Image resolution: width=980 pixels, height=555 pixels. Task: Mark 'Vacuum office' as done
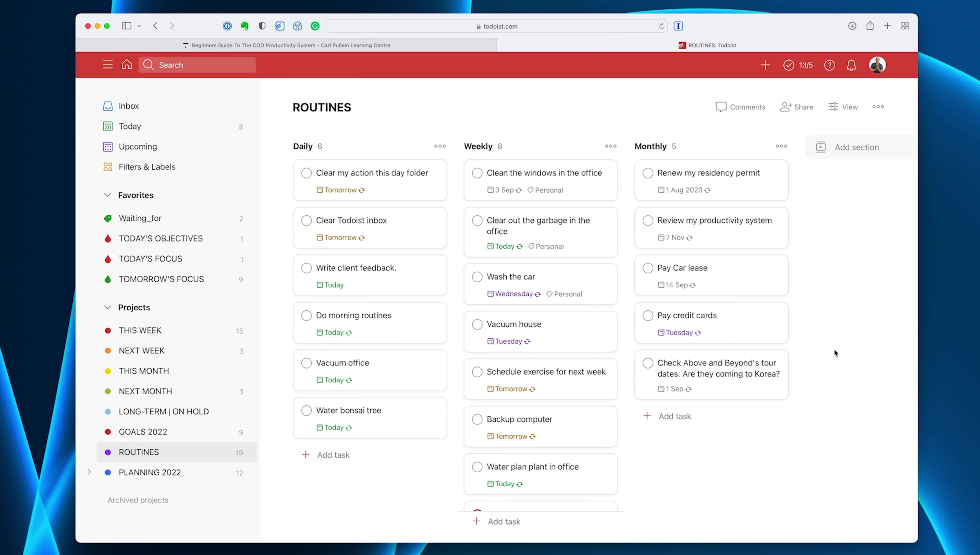[x=306, y=363]
